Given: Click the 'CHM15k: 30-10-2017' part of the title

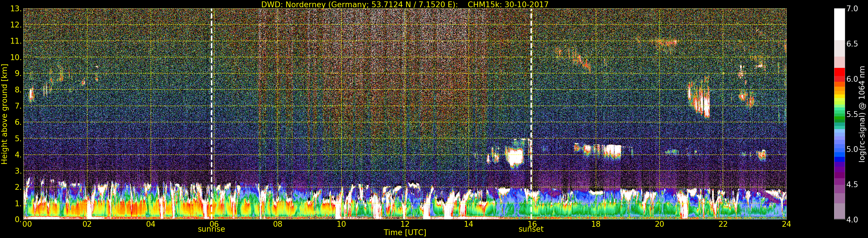Looking at the screenshot, I should 508,4.
